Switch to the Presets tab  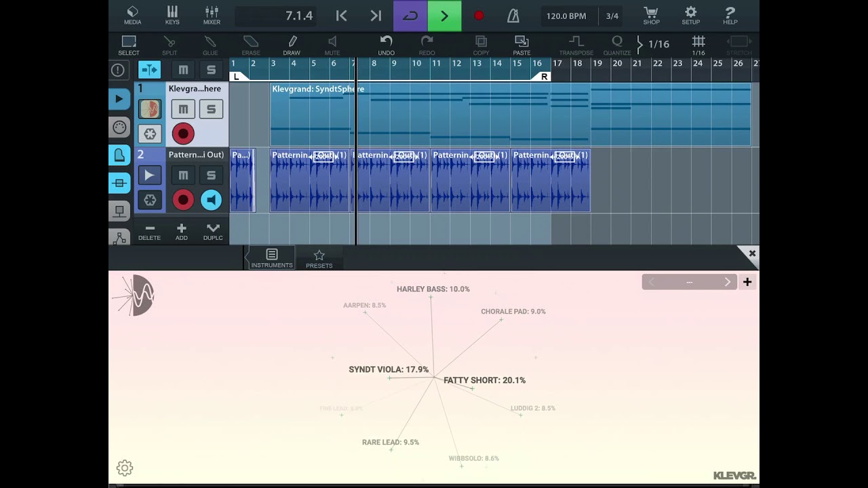coord(319,258)
